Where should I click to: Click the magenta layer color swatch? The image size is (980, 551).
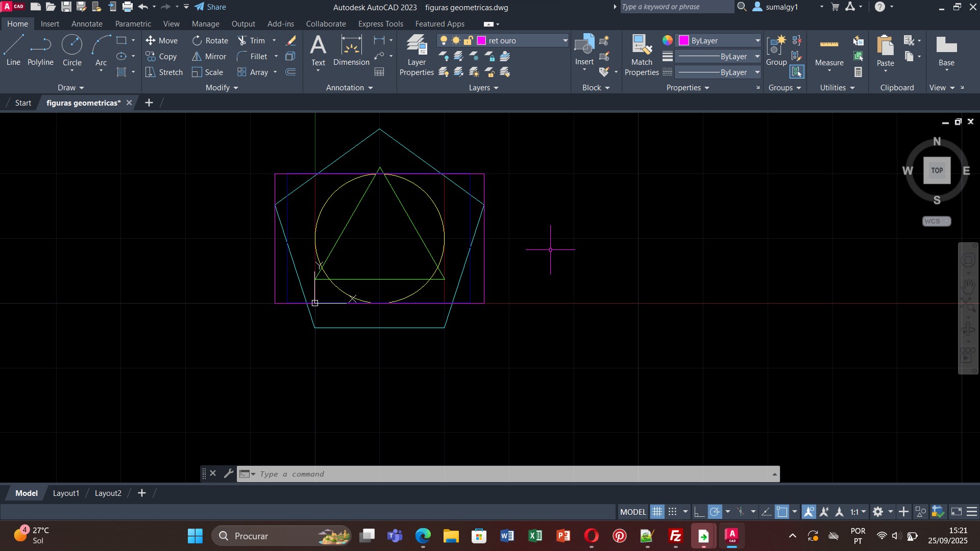tap(481, 41)
